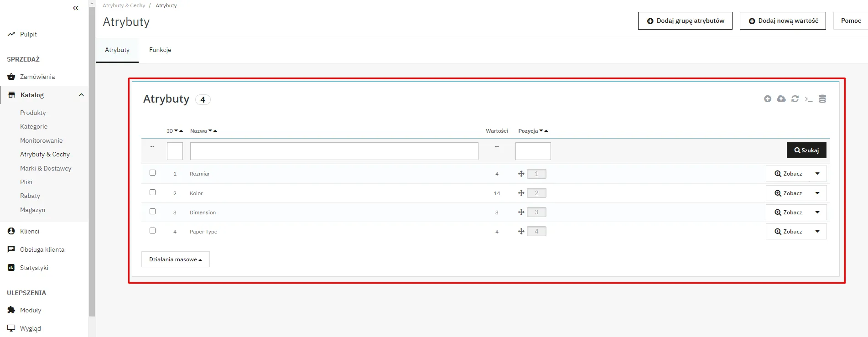Show SQL query terminal icon
The image size is (868, 337).
pyautogui.click(x=809, y=99)
